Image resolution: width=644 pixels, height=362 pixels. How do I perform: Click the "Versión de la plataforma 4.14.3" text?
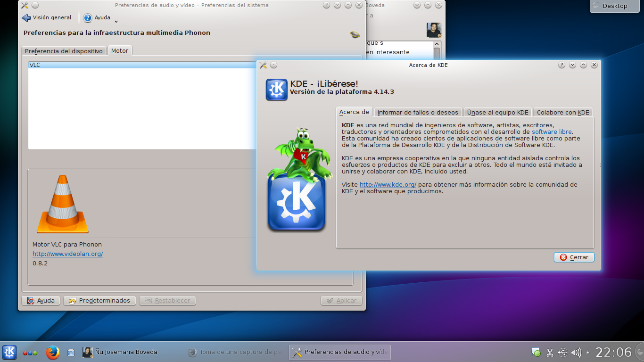click(x=342, y=92)
